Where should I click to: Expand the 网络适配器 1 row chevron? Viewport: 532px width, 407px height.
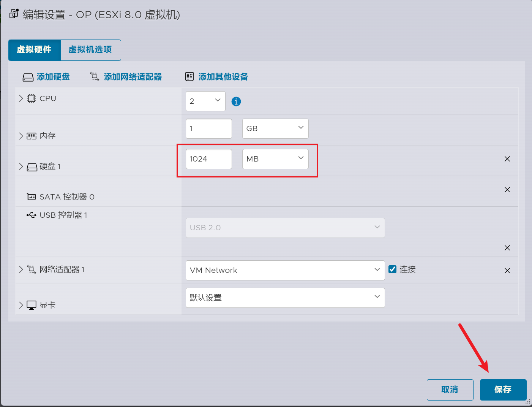pos(21,269)
